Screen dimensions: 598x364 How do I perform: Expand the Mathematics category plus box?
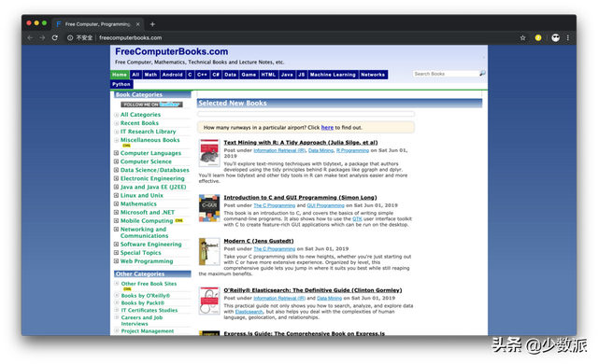coord(116,203)
